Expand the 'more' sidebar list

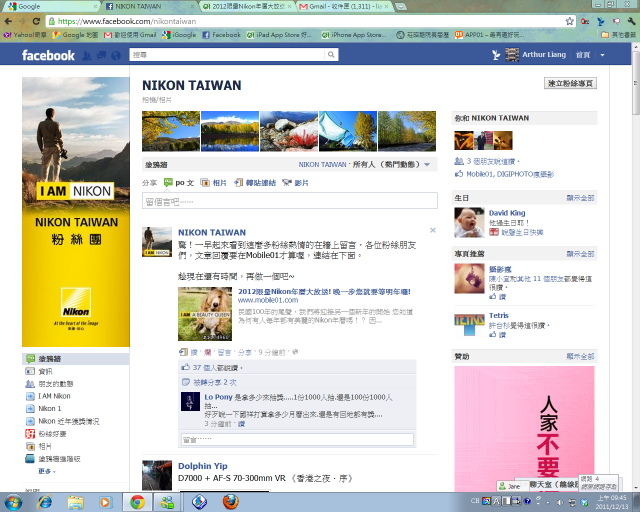(x=47, y=471)
